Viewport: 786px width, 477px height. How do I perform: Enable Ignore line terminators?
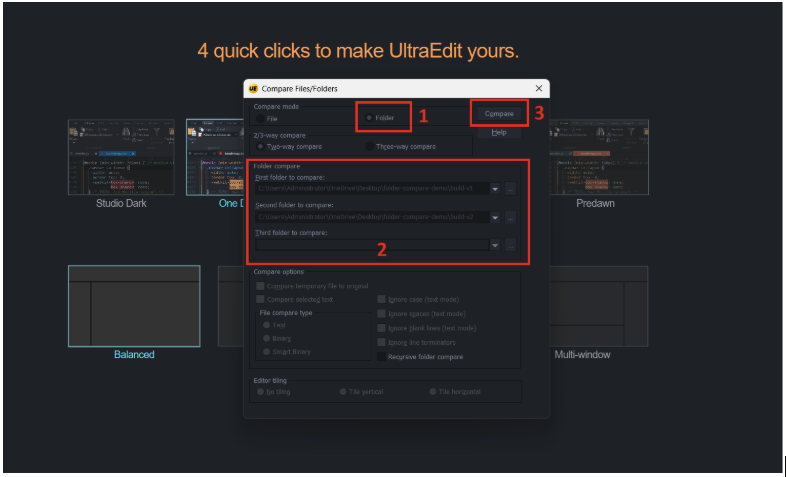[381, 343]
